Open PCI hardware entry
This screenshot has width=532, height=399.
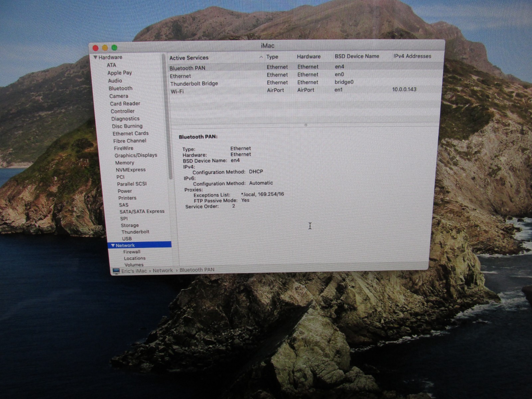coord(120,177)
